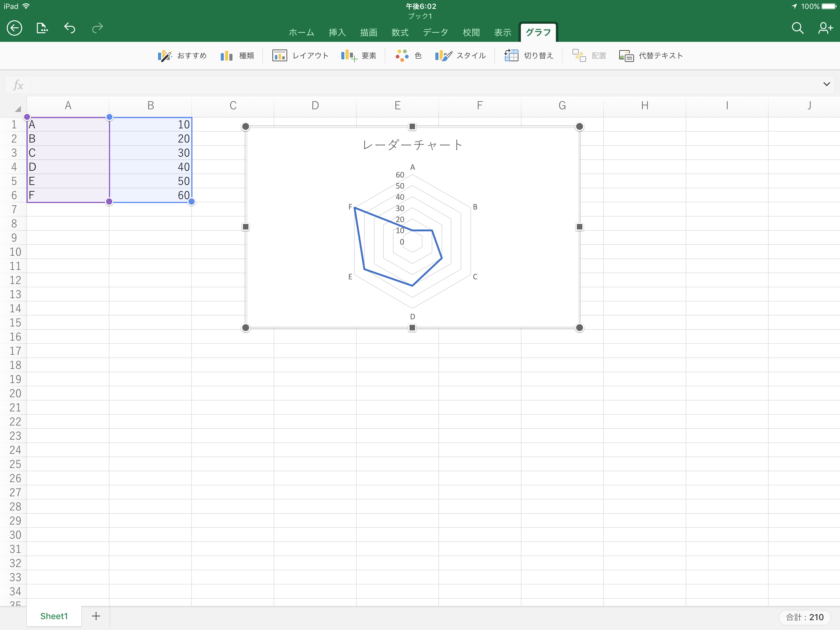Click the share person-plus icon
840x630 pixels.
(825, 28)
